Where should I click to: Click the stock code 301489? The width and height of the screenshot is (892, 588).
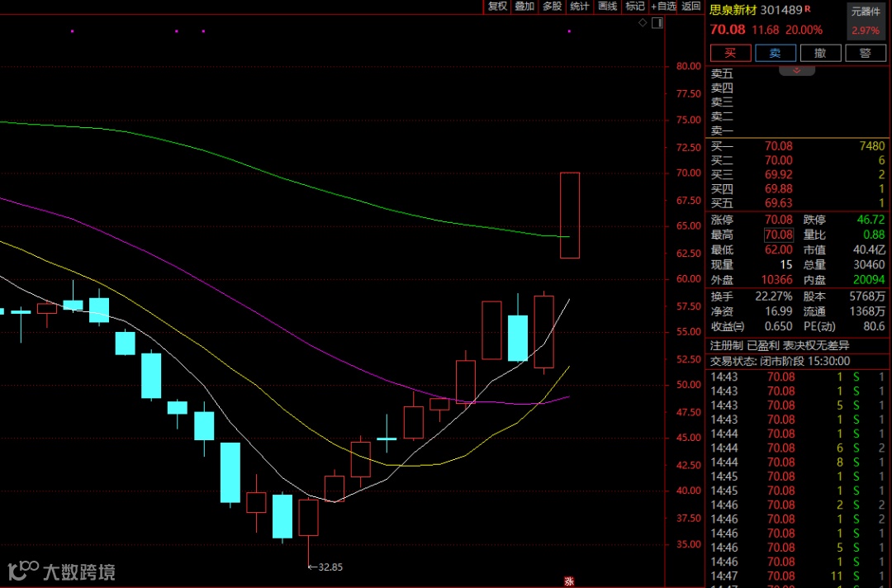pos(781,10)
